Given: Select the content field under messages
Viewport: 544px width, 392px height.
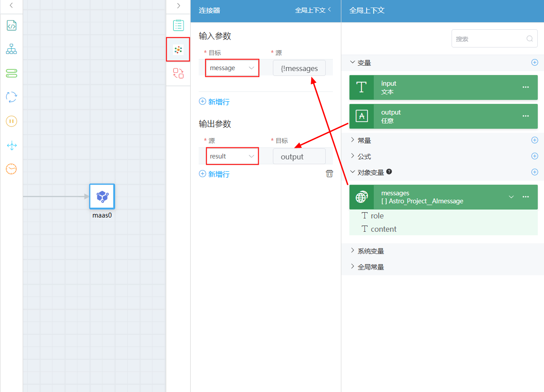Looking at the screenshot, I should [379, 229].
